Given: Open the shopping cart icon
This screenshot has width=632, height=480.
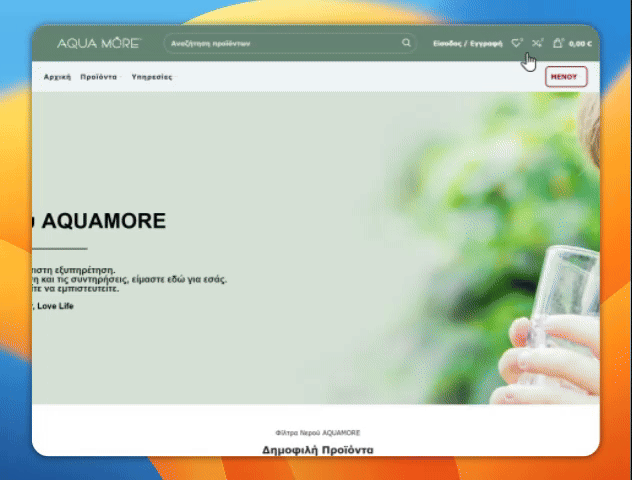Looking at the screenshot, I should [558, 43].
